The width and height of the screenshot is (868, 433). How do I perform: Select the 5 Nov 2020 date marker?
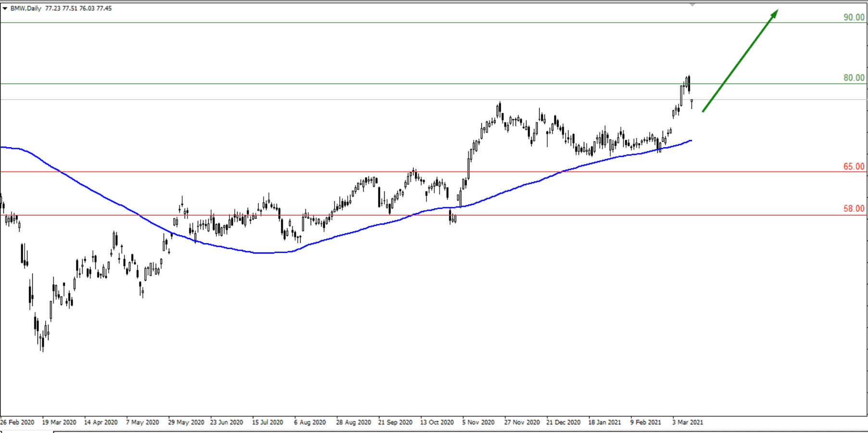click(478, 422)
